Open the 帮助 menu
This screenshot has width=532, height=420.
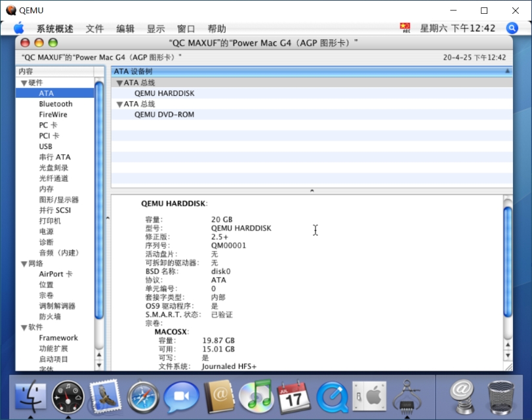point(220,28)
